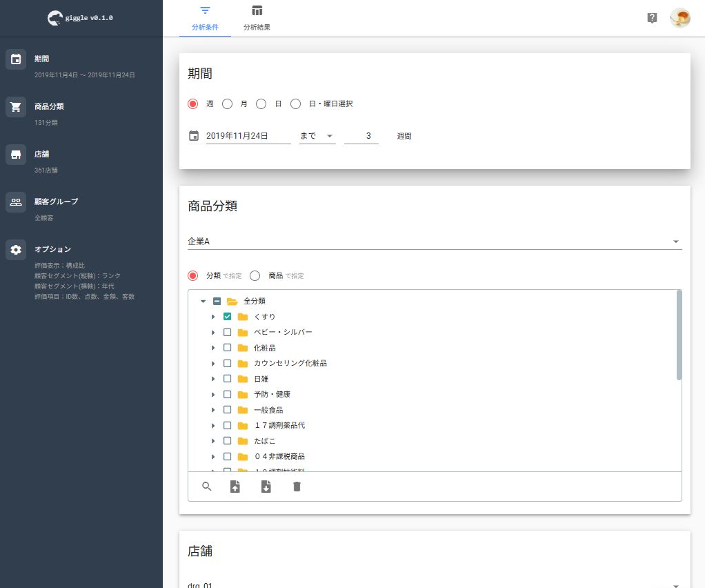Click the user avatar in top right
The image size is (705, 588).
(680, 18)
